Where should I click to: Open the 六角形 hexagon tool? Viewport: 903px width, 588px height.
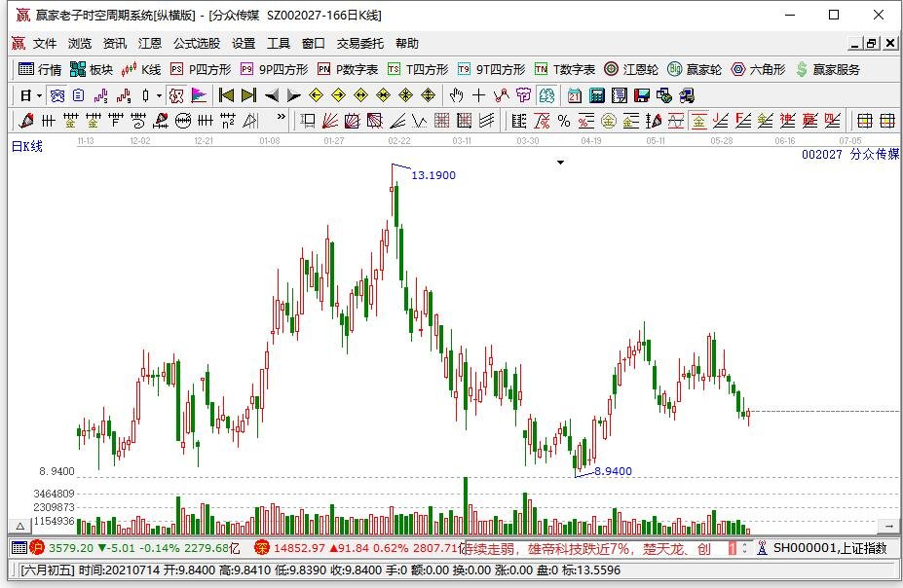(x=758, y=70)
